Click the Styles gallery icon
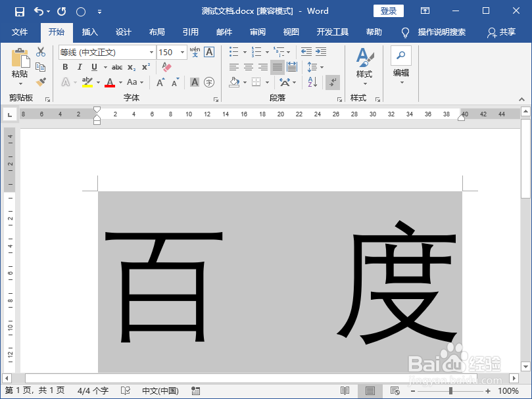Screen dimensions: 532x399 [x=365, y=57]
